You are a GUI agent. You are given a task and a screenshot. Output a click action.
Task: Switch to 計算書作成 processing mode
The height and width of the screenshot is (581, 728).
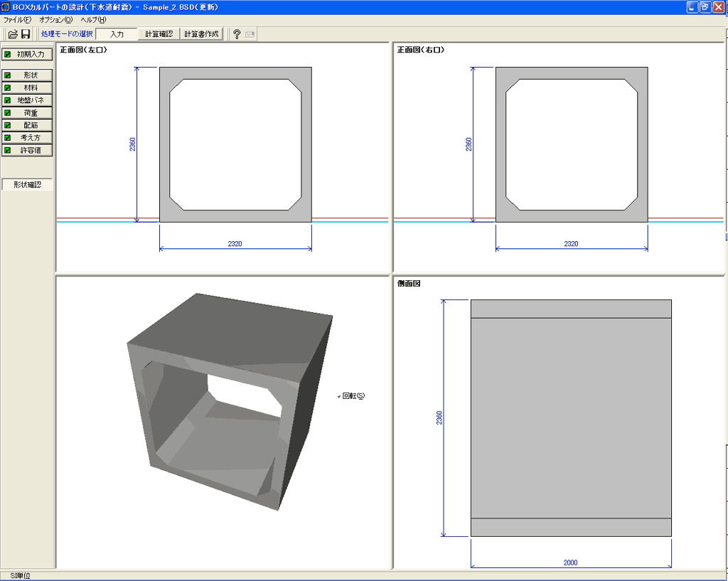point(201,34)
